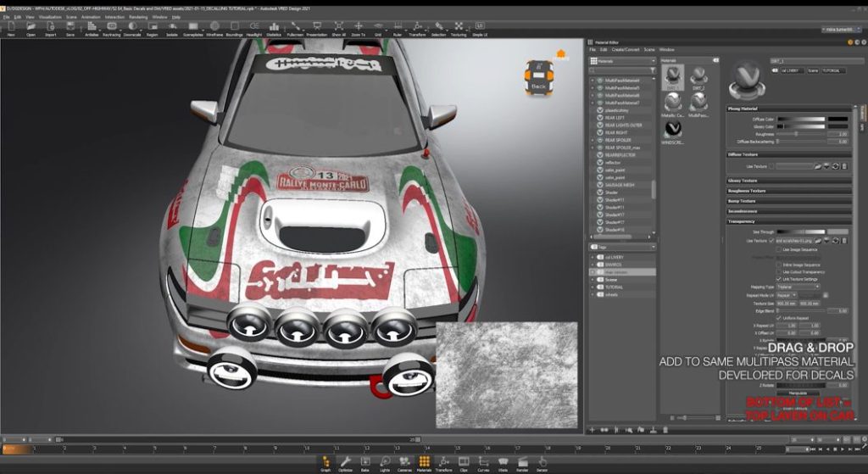The height and width of the screenshot is (474, 868).
Task: Open the Tags panel dropdown
Action: pos(623,247)
